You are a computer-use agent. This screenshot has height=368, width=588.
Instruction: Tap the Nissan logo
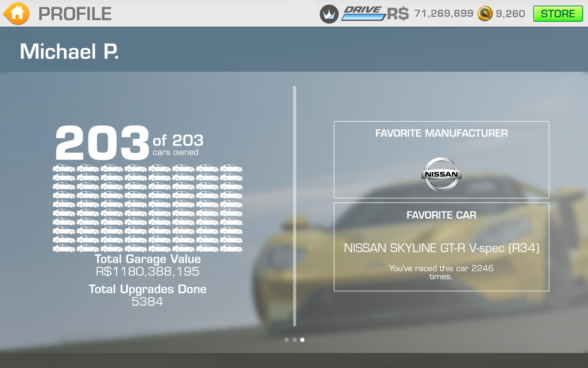[x=441, y=174]
